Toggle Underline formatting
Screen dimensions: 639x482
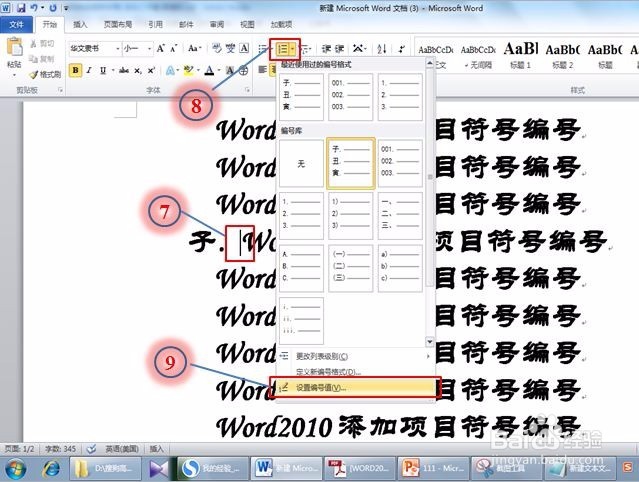tap(103, 71)
